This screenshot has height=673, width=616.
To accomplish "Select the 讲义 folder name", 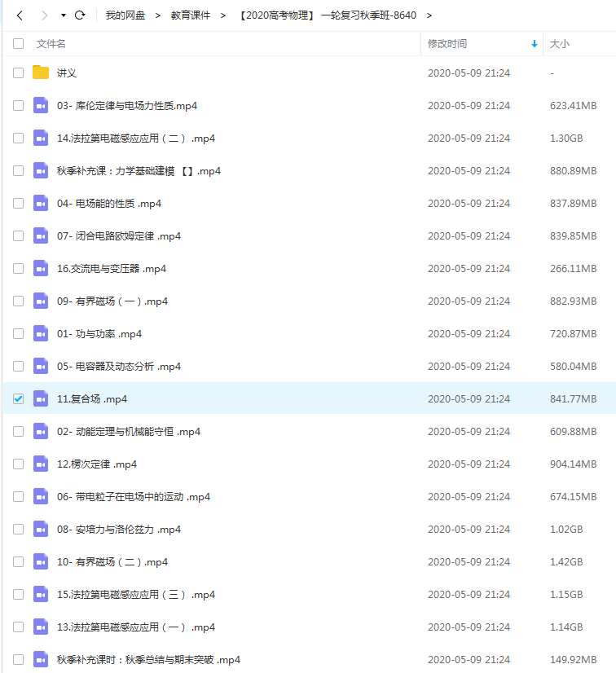I will click(x=67, y=73).
